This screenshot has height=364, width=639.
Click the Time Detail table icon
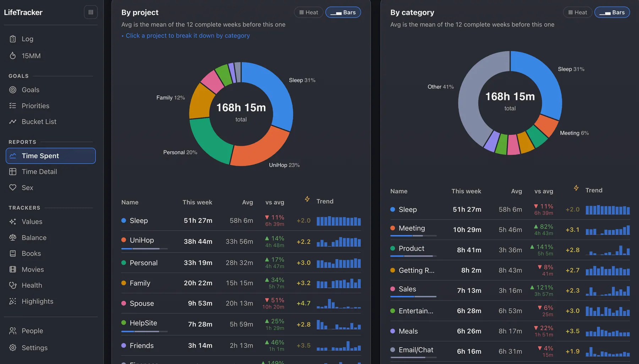pyautogui.click(x=13, y=172)
